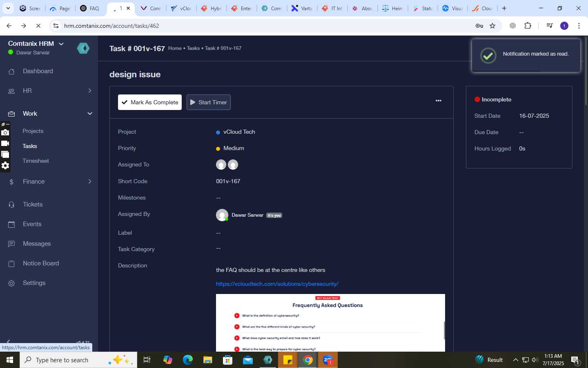The height and width of the screenshot is (368, 588).
Task: Click the screen capture camera icon
Action: point(5,132)
